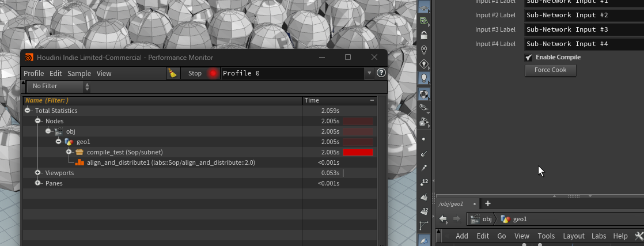644x246 pixels.
Task: Click the broom clear-profile icon
Action: [173, 73]
